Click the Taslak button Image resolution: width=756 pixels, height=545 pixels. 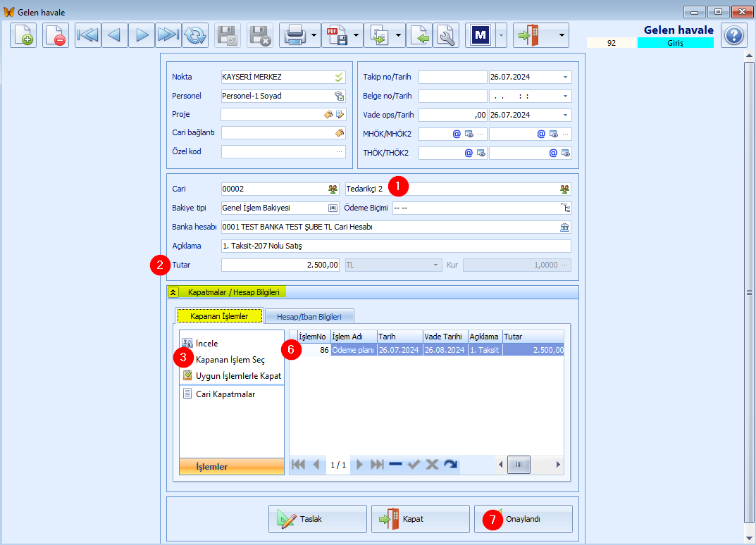[317, 519]
